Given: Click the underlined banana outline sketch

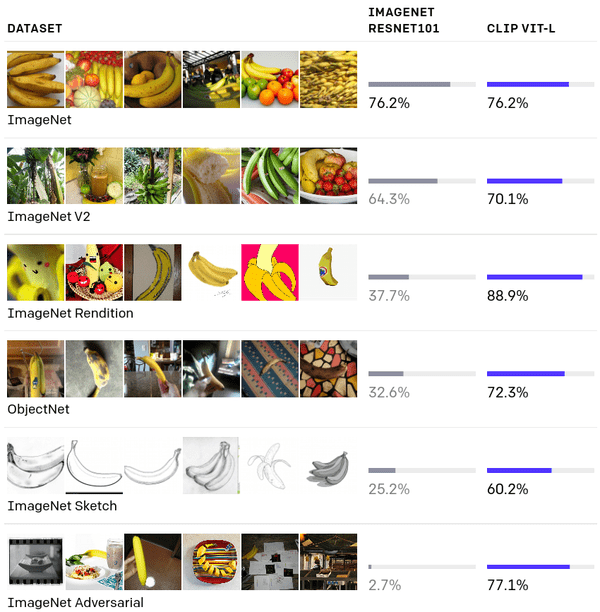Looking at the screenshot, I should coord(94,465).
